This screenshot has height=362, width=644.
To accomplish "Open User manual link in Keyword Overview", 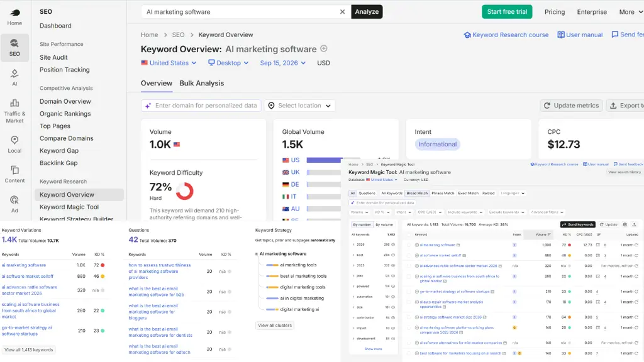I will point(580,35).
